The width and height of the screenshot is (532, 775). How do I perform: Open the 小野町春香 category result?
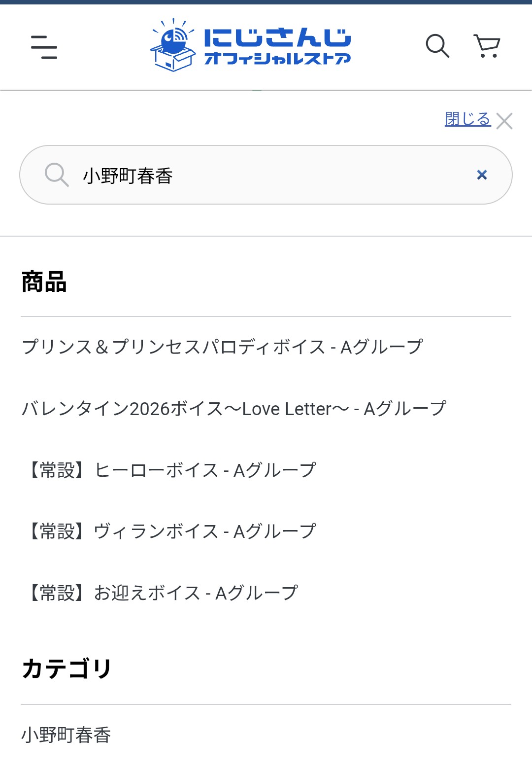point(66,735)
